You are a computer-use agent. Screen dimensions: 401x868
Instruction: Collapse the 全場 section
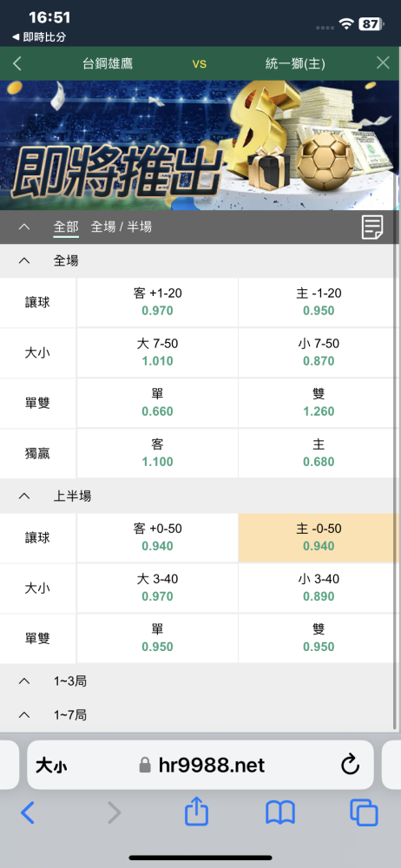(x=23, y=260)
